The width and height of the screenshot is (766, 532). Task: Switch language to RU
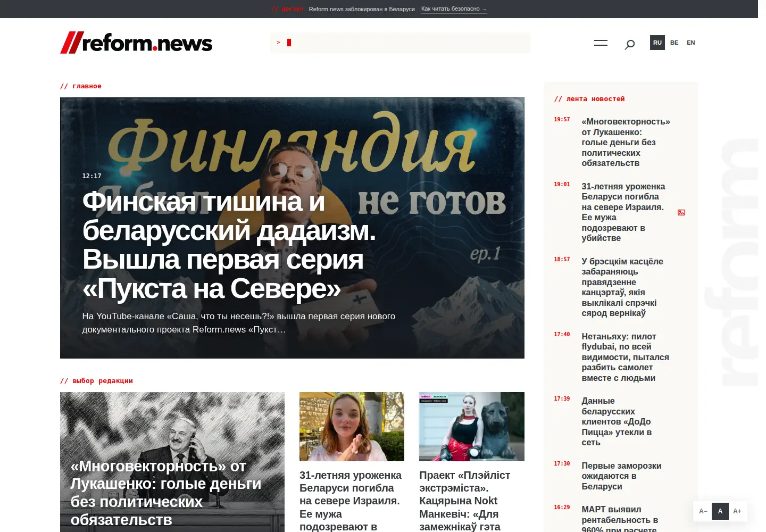[657, 43]
